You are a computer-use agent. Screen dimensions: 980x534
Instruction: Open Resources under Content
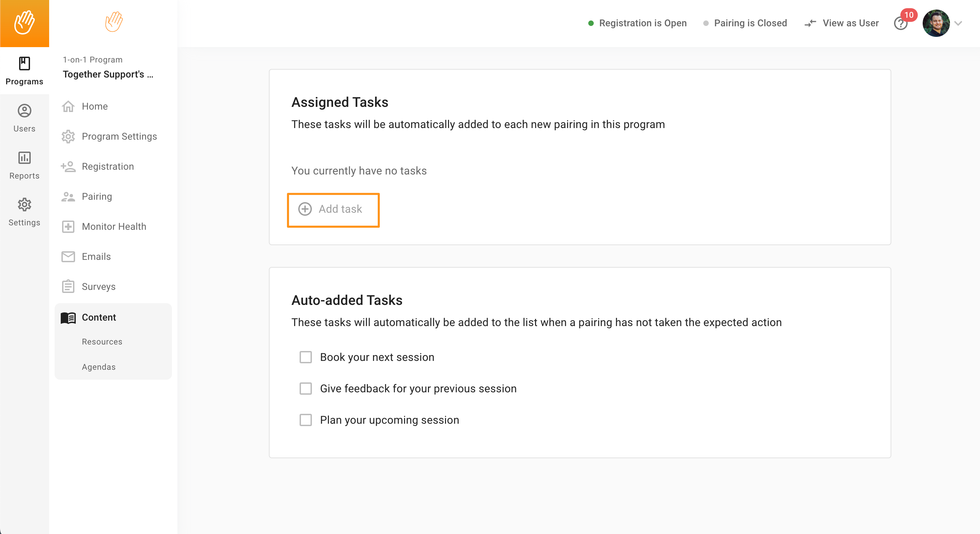pos(102,341)
